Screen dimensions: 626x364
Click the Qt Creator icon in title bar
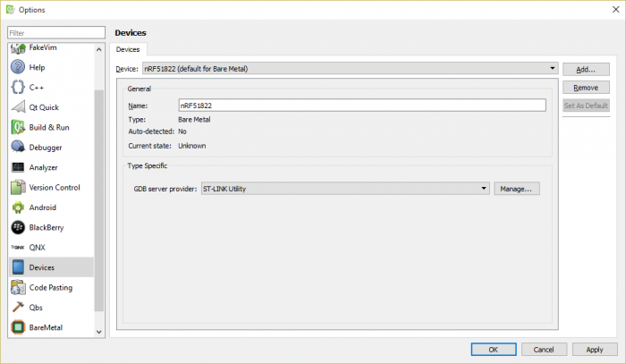[10, 10]
